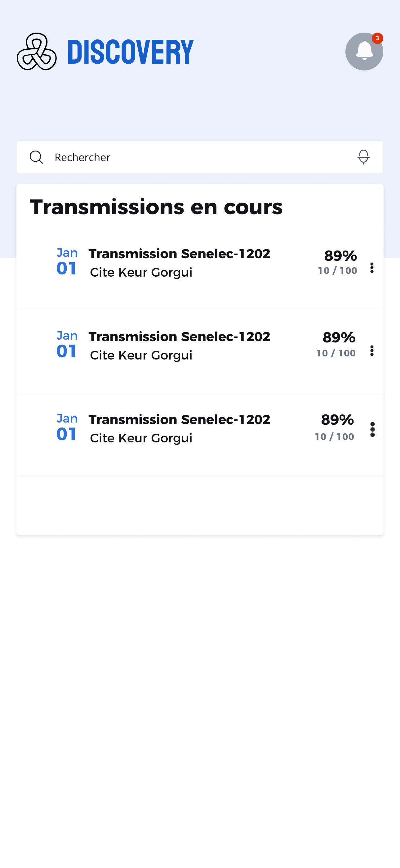Expand the third transmission's three-dot options
The image size is (400, 868).
(x=372, y=430)
